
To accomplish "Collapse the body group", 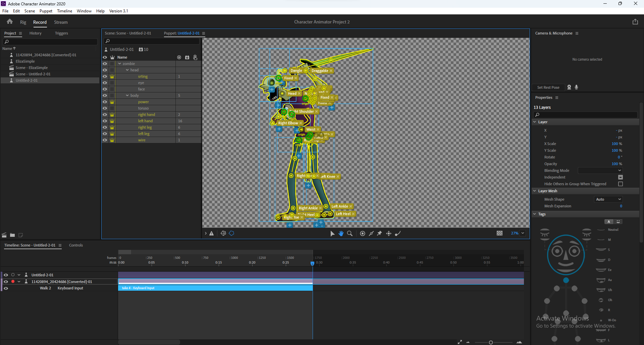I will click(x=127, y=95).
